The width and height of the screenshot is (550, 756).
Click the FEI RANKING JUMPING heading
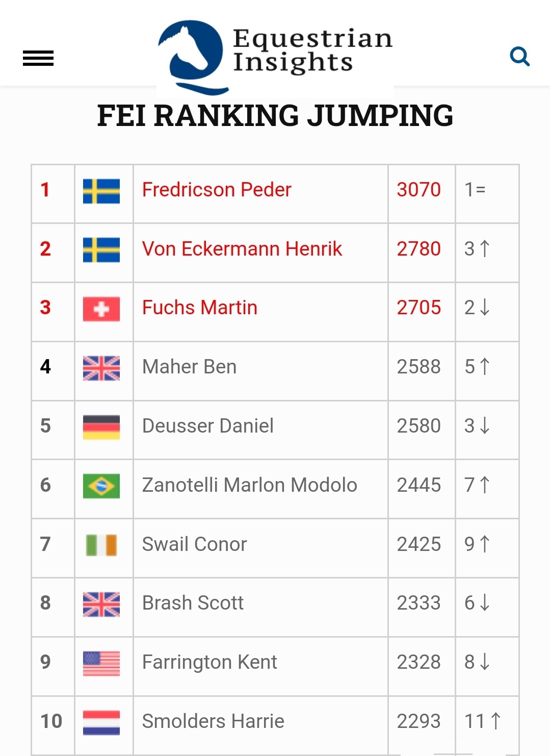pyautogui.click(x=275, y=116)
